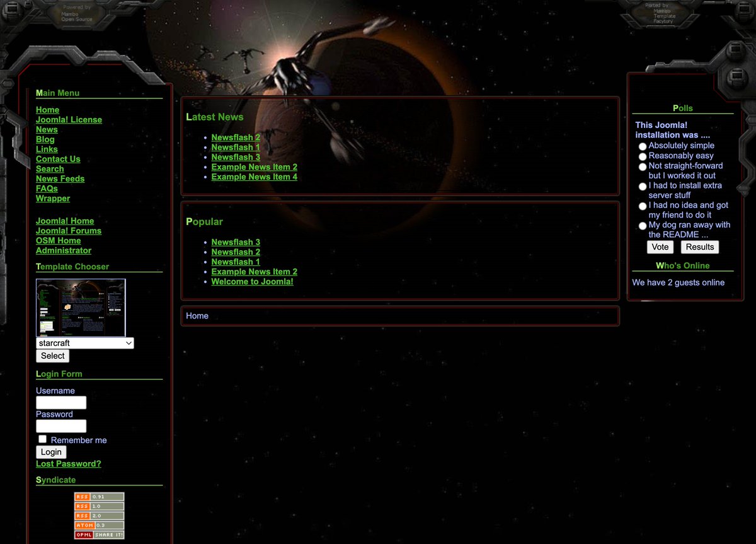Click 'This Joomla! installation was ....' poll question
Screen dimensions: 756x544
(673, 130)
